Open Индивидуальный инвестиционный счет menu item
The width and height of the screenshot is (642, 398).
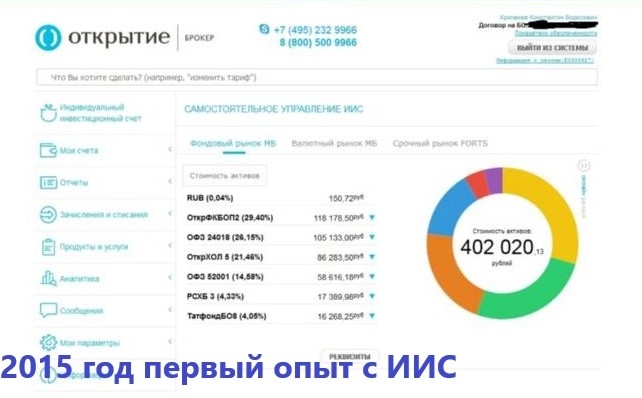coord(100,113)
